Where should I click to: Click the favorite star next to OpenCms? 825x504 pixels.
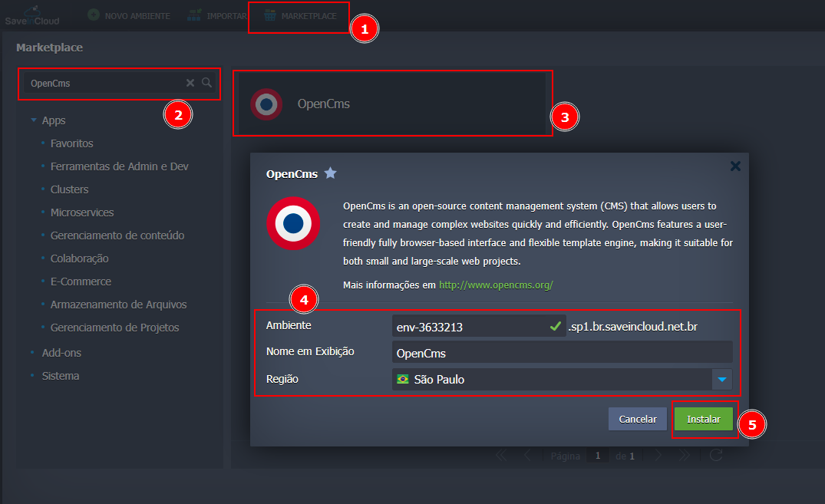tap(330, 173)
